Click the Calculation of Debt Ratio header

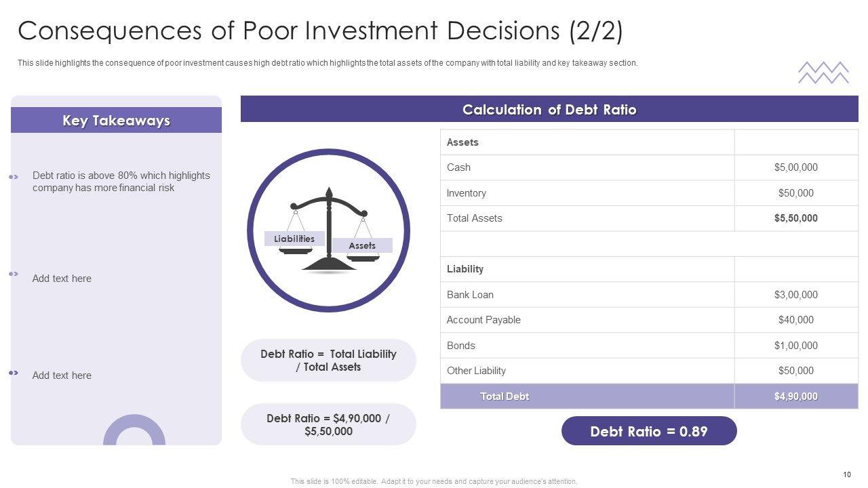pos(549,110)
